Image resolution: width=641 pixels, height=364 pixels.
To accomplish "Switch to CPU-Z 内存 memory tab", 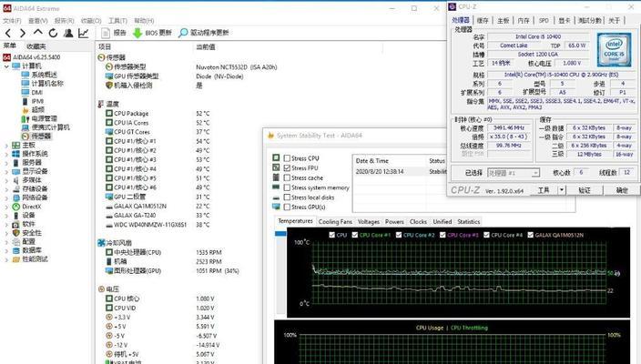I will (x=524, y=20).
